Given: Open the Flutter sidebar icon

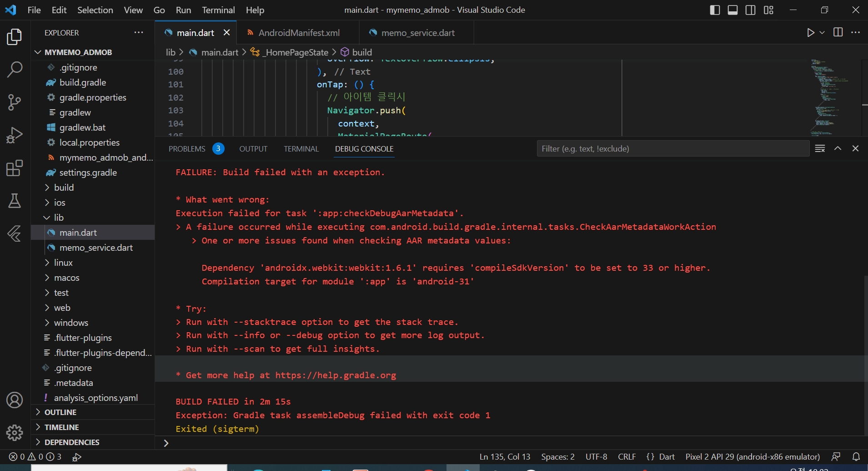Looking at the screenshot, I should [x=15, y=233].
